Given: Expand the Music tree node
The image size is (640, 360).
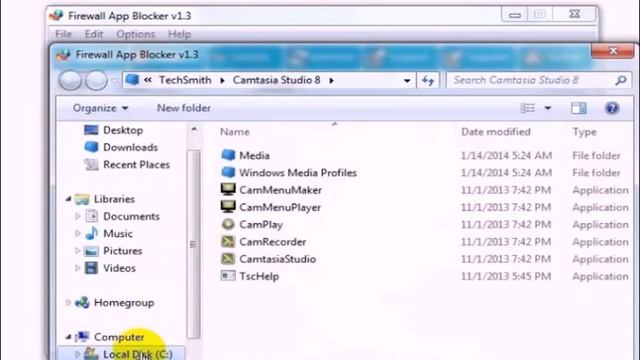Looking at the screenshot, I should tap(77, 233).
